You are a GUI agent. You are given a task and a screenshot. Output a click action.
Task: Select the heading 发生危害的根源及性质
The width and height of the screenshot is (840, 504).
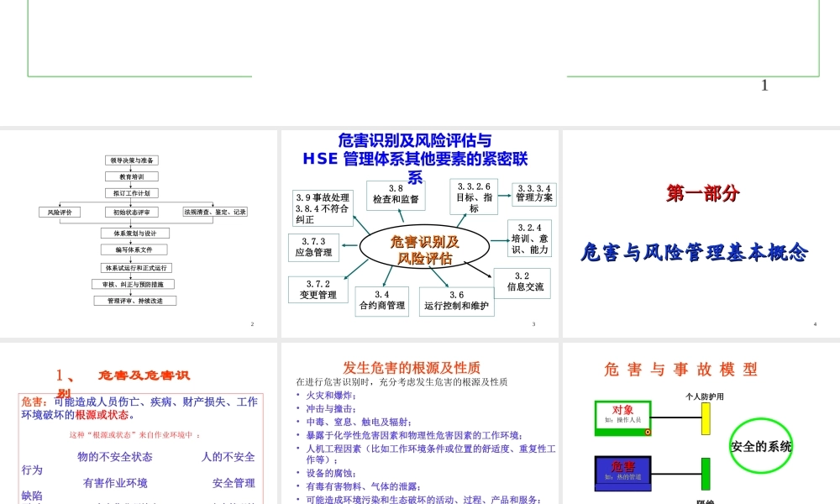click(411, 368)
